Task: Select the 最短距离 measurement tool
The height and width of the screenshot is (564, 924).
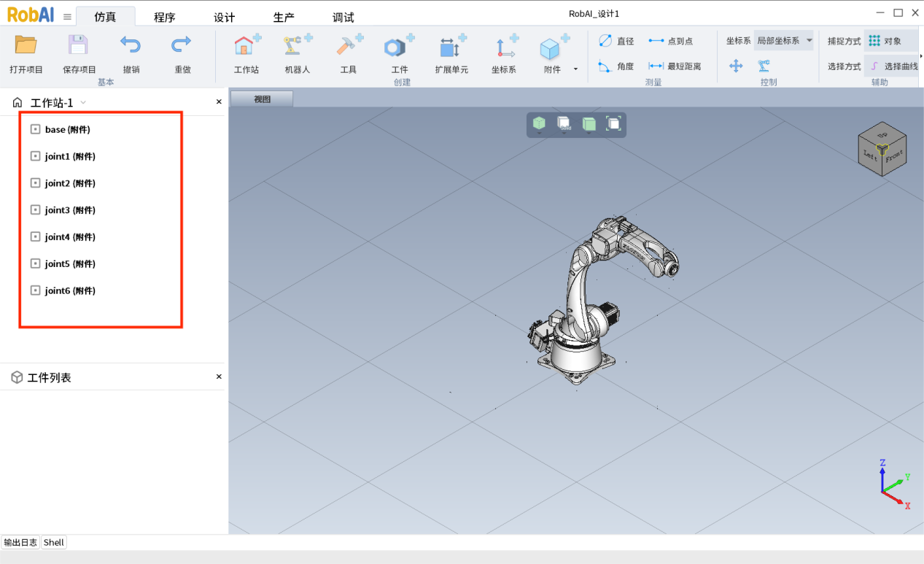Action: 675,66
